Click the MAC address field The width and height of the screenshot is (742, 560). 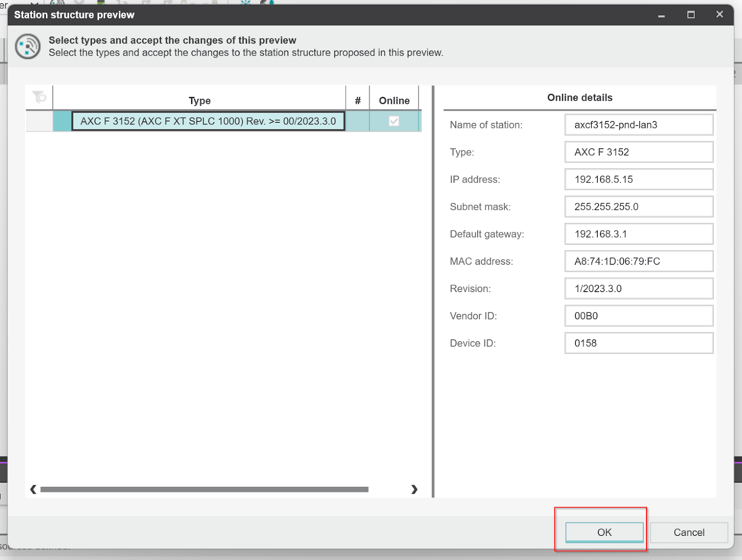click(x=639, y=261)
